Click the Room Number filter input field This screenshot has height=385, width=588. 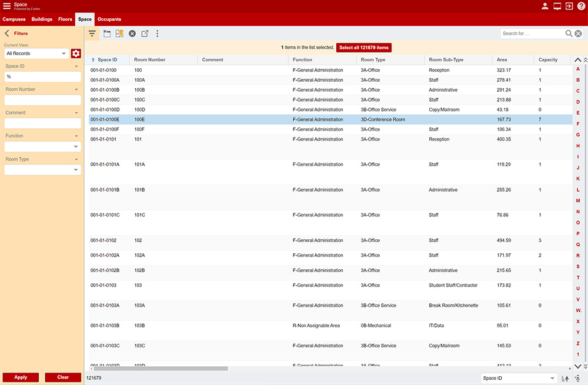(x=42, y=100)
